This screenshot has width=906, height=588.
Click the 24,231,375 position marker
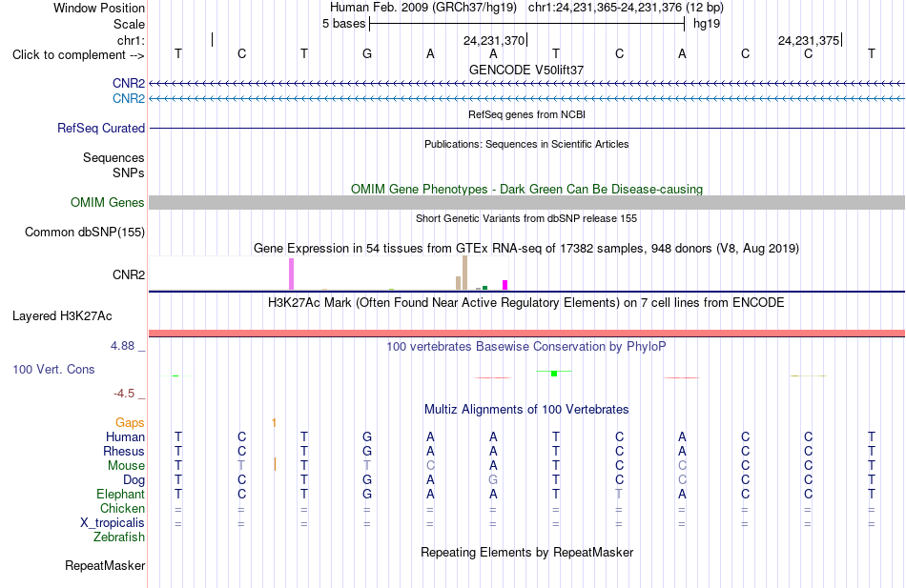pos(809,40)
